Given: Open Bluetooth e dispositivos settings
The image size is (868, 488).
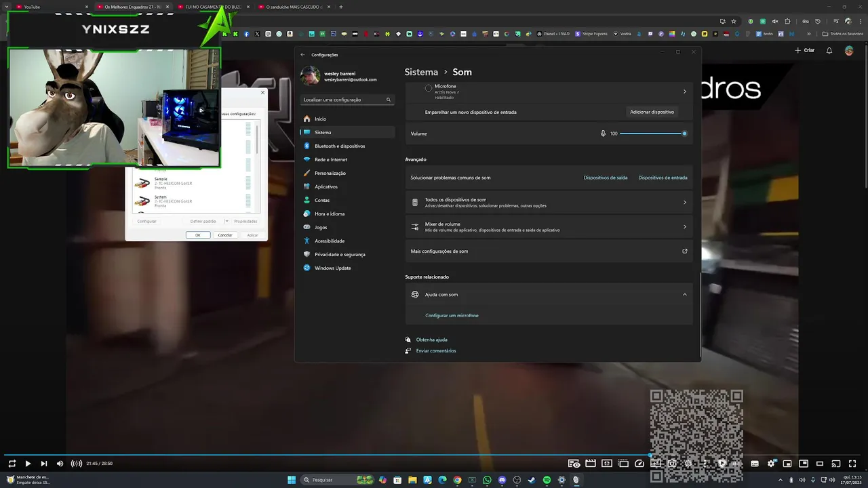Looking at the screenshot, I should [347, 146].
